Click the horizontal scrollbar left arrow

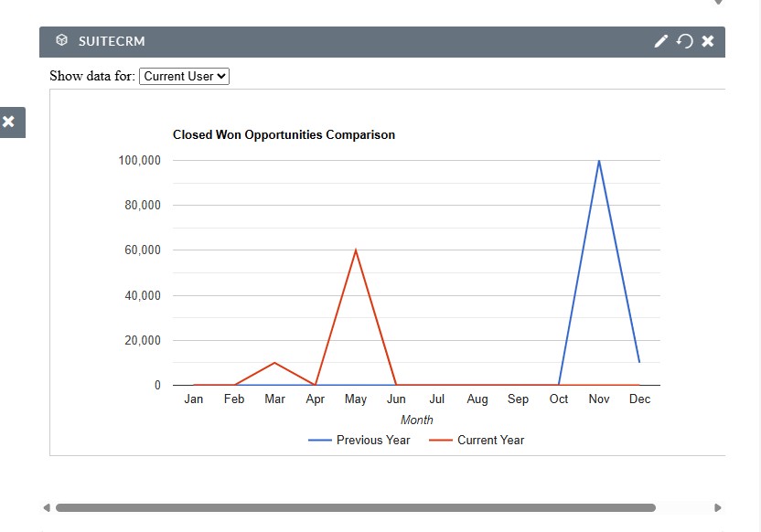[47, 507]
